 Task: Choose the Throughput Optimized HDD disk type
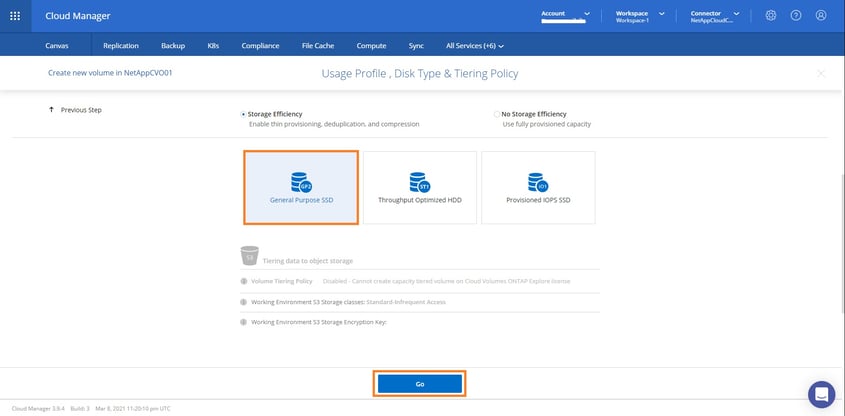click(x=419, y=187)
